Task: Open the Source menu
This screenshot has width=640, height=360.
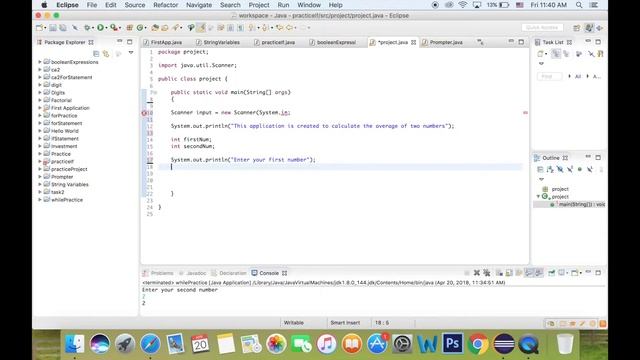Action: [135, 5]
